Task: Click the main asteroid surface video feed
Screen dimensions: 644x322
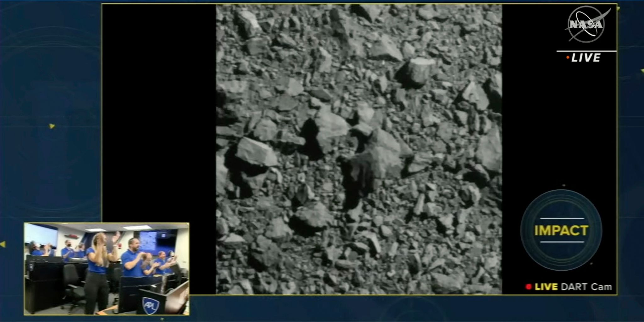Action: (x=358, y=149)
